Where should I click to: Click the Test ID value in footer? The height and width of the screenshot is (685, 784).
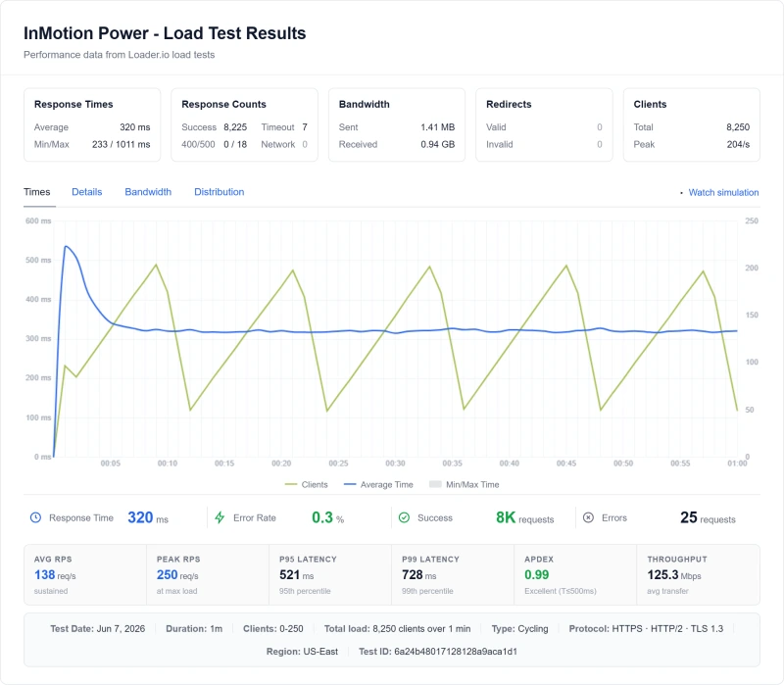(456, 652)
